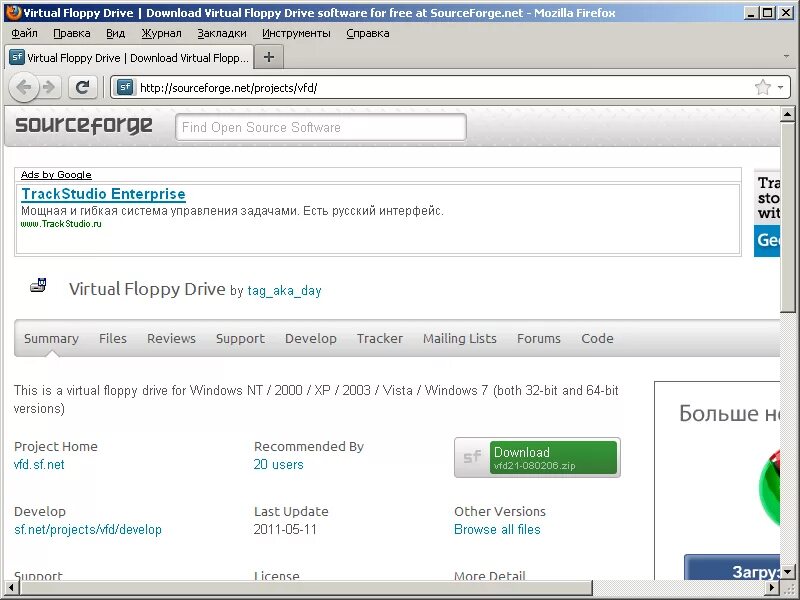Click the Virtual Floppy Drive project icon

(x=38, y=285)
